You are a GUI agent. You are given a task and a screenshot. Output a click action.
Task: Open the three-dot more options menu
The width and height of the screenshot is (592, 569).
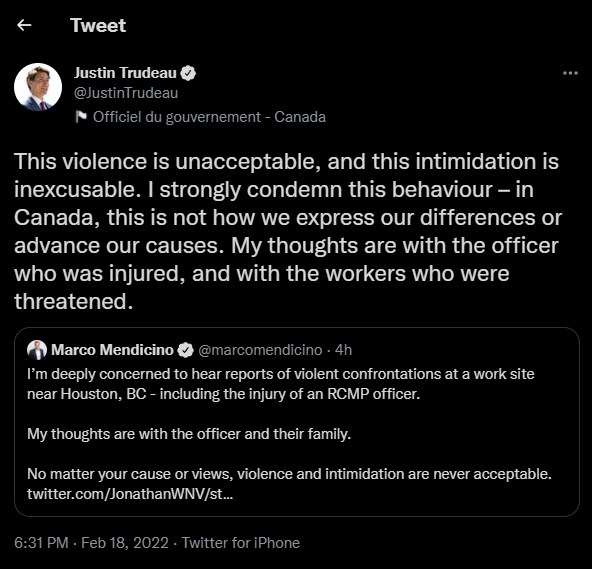(x=570, y=73)
